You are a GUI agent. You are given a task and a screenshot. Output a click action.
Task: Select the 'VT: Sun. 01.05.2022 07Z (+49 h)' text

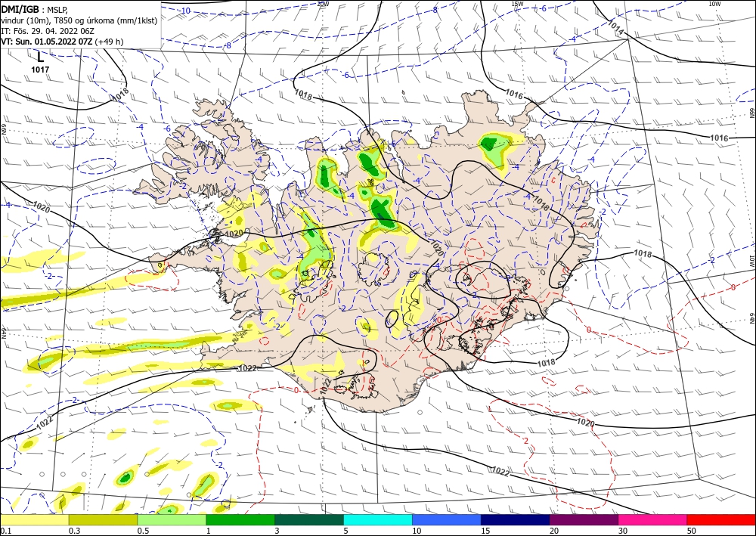pyautogui.click(x=62, y=42)
